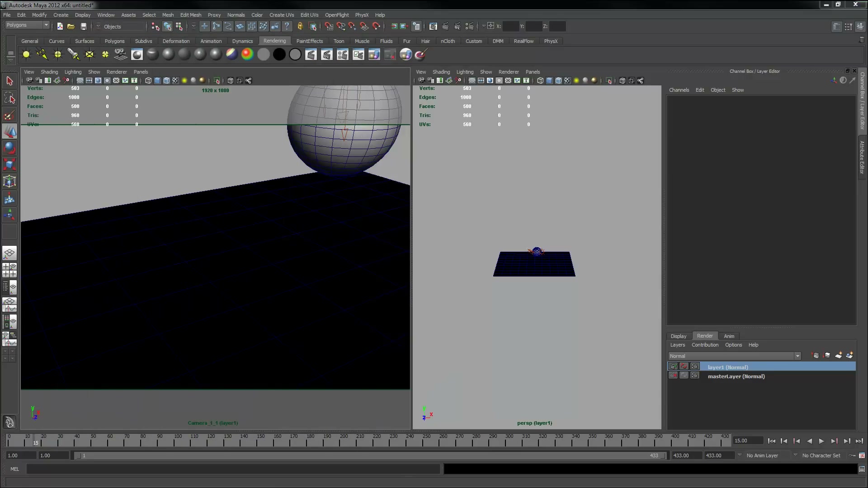
Task: Toggle renderable state of masterLayer
Action: [673, 375]
